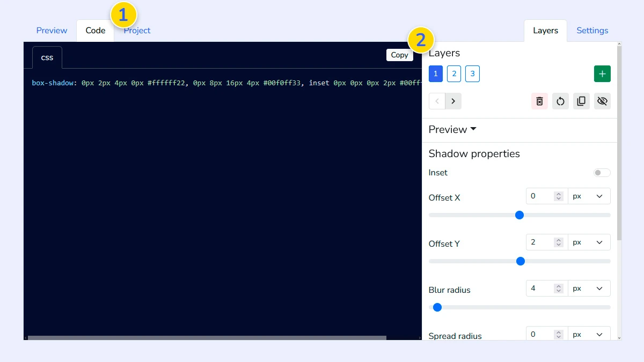
Task: Open the Spread radius unit dropdown
Action: (589, 334)
